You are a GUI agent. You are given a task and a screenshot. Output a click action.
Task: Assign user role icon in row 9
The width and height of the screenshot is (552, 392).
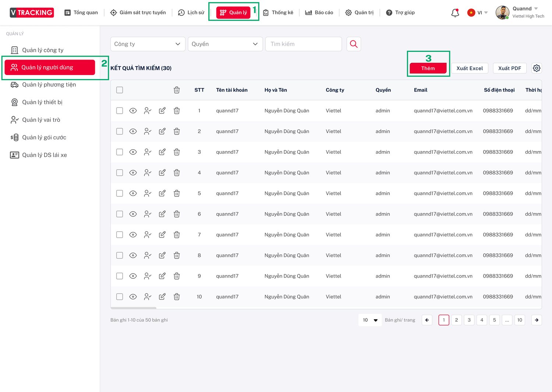coord(148,276)
